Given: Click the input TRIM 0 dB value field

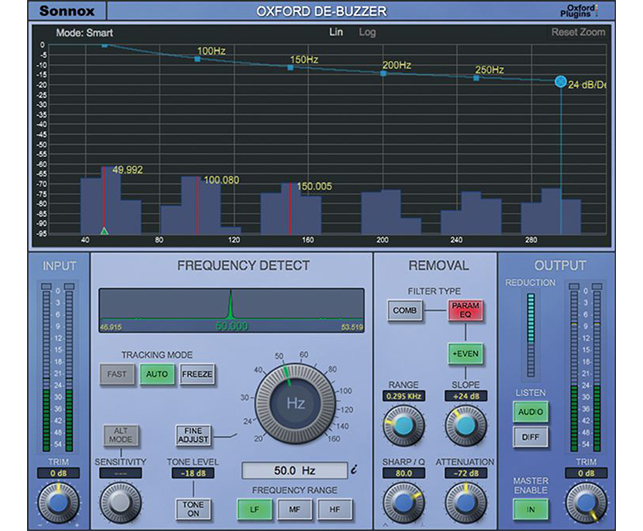Looking at the screenshot, I should click(58, 473).
